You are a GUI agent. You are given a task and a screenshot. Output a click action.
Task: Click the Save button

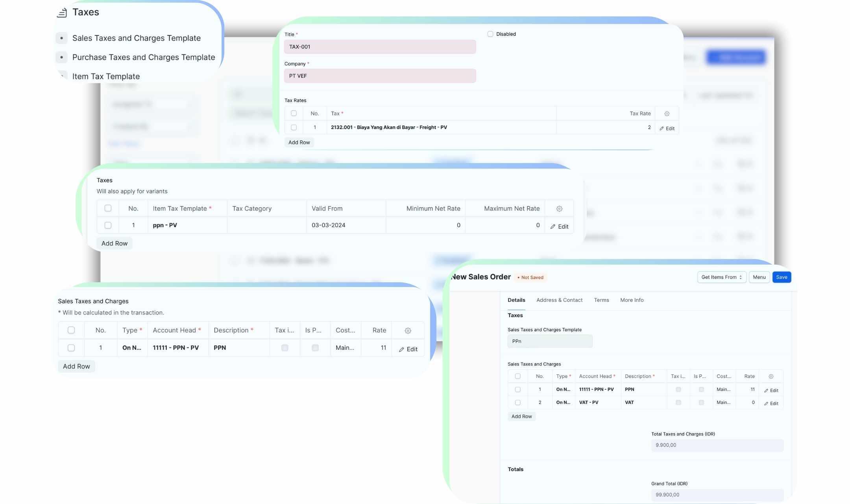click(x=781, y=277)
